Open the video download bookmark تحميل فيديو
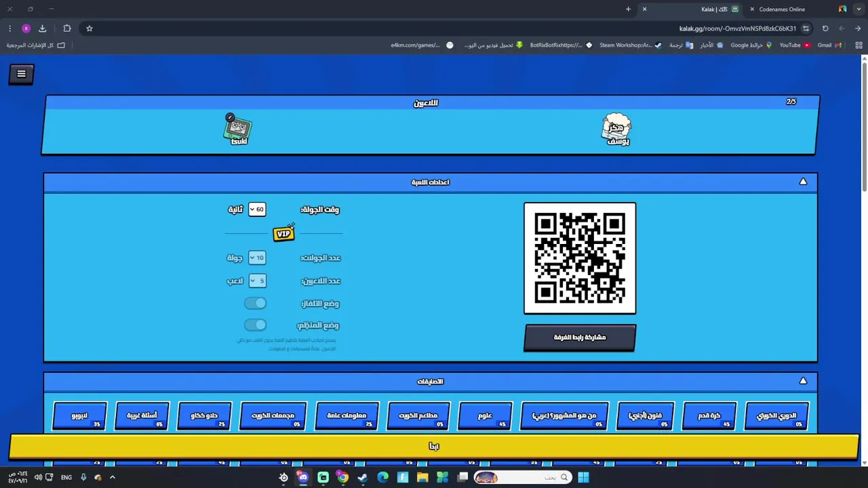The height and width of the screenshot is (488, 868). click(x=494, y=45)
